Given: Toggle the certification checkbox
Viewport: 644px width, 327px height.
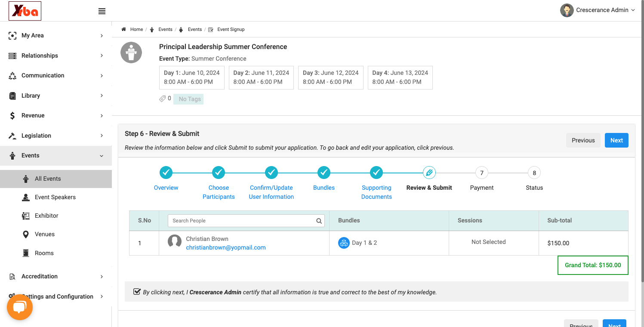Looking at the screenshot, I should click(137, 292).
